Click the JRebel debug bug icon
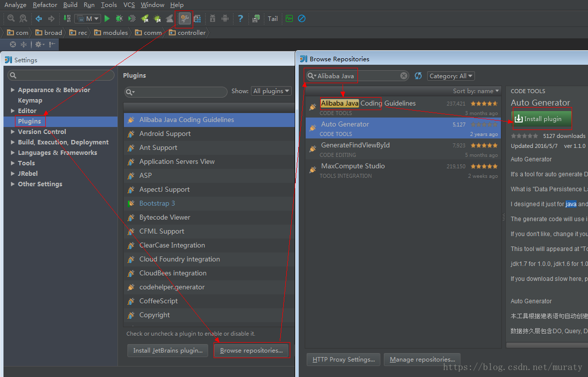The image size is (588, 377). pyautogui.click(x=157, y=18)
